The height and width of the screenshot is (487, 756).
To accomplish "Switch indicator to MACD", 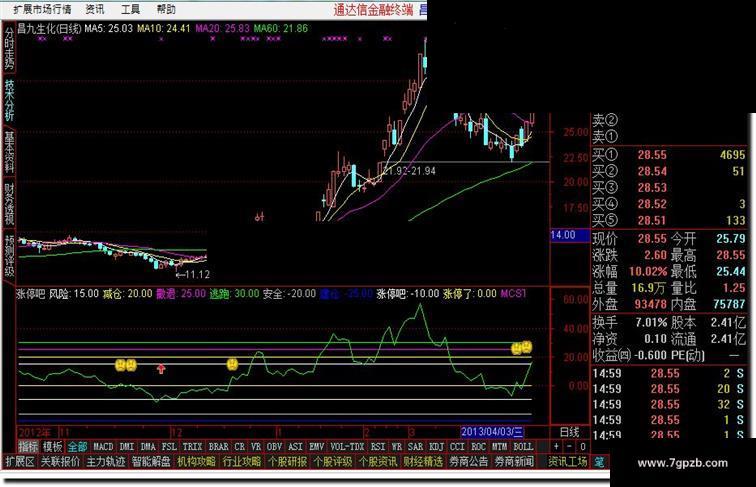I will [103, 446].
